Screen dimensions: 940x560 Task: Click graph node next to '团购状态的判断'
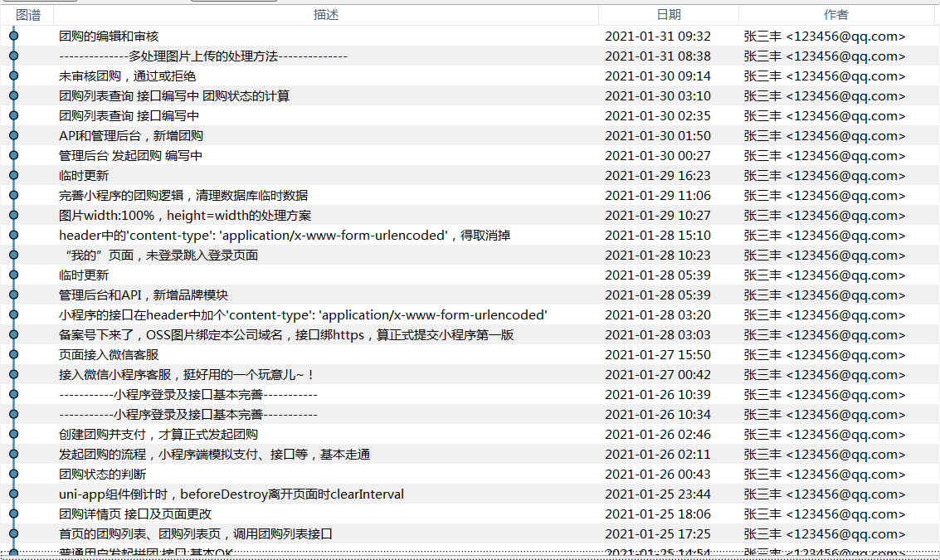point(13,475)
